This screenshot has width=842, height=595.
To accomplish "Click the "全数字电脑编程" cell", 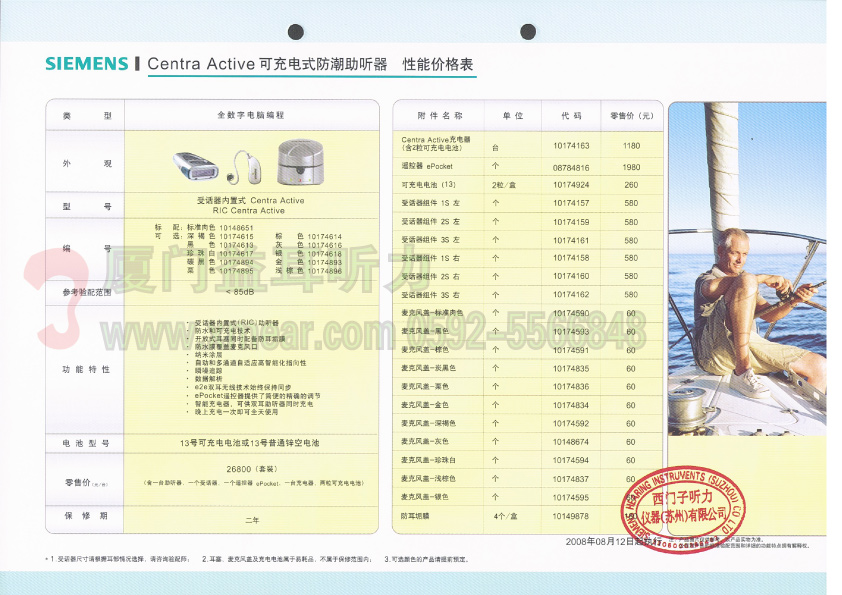I will tap(251, 115).
